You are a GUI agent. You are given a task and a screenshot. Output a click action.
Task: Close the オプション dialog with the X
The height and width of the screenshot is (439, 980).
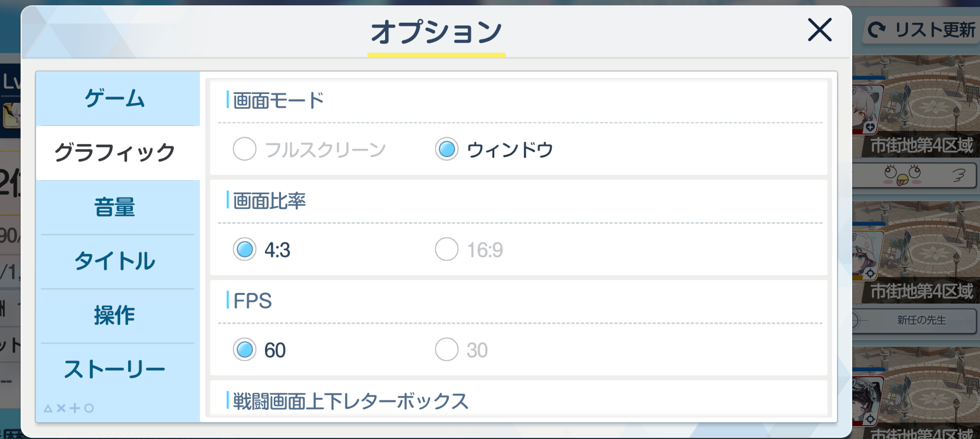tap(819, 30)
